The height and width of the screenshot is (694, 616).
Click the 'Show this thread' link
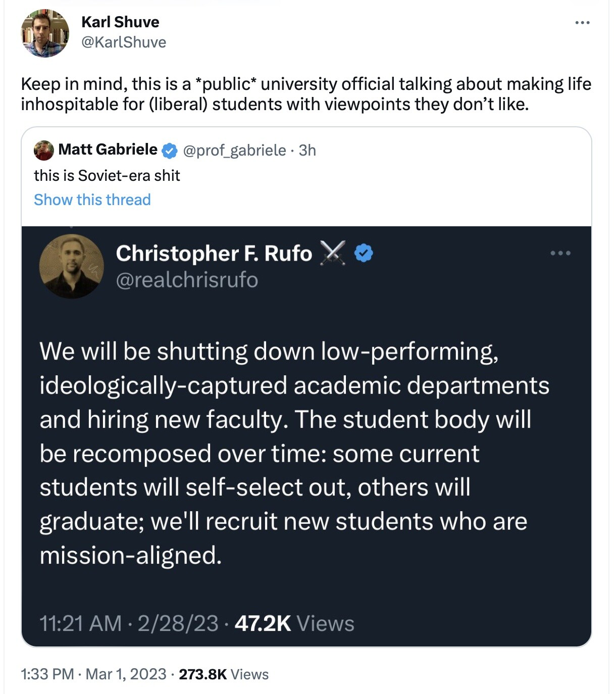tap(92, 200)
